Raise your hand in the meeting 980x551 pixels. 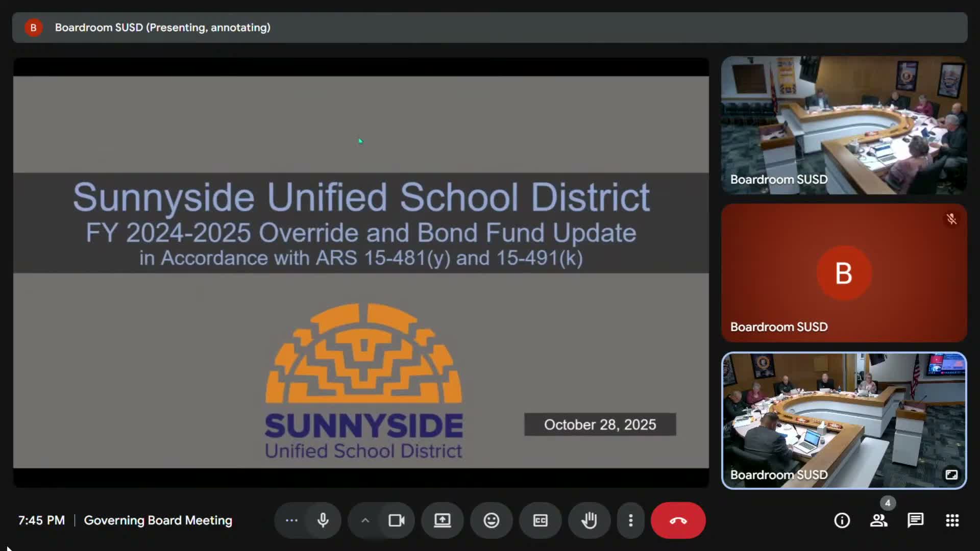pos(589,520)
